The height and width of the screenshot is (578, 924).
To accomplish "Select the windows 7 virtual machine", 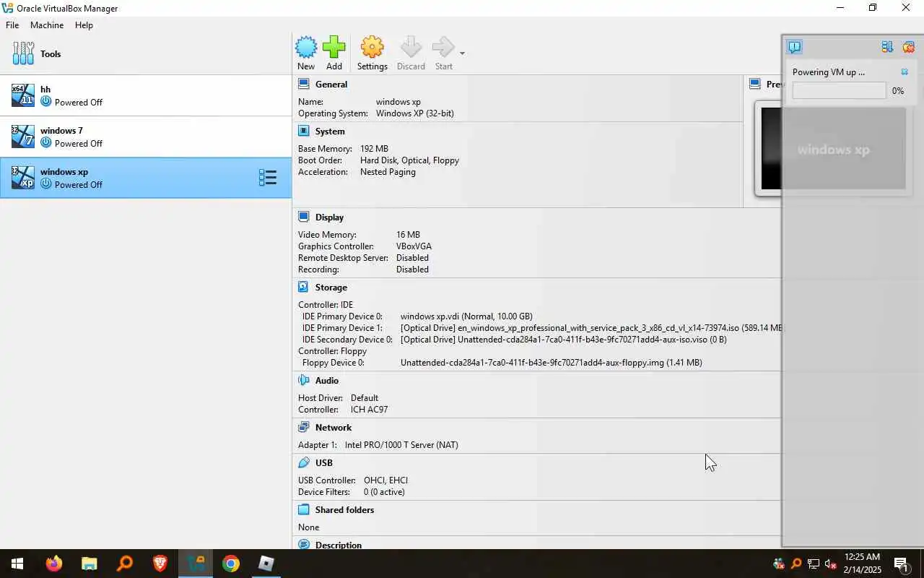I will 146,137.
